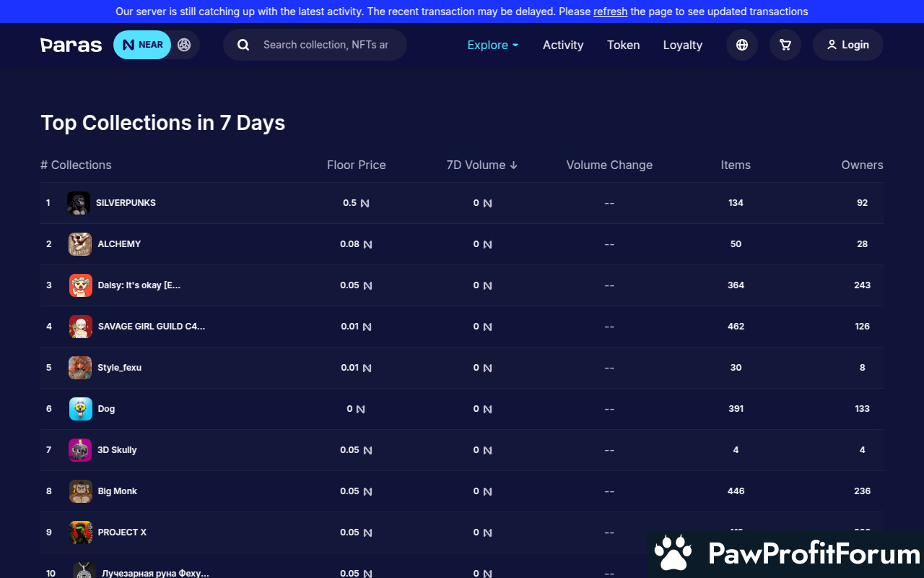Open the Loyalty page

(682, 45)
